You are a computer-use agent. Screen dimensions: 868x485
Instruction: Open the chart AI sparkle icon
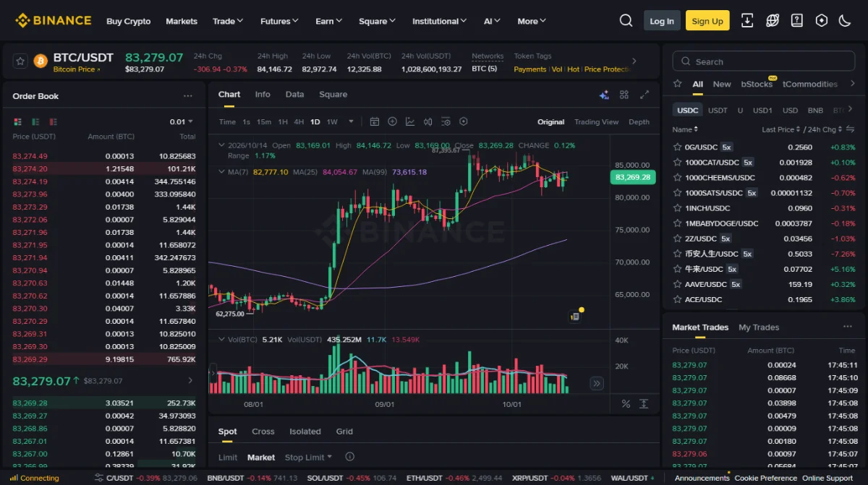(604, 95)
